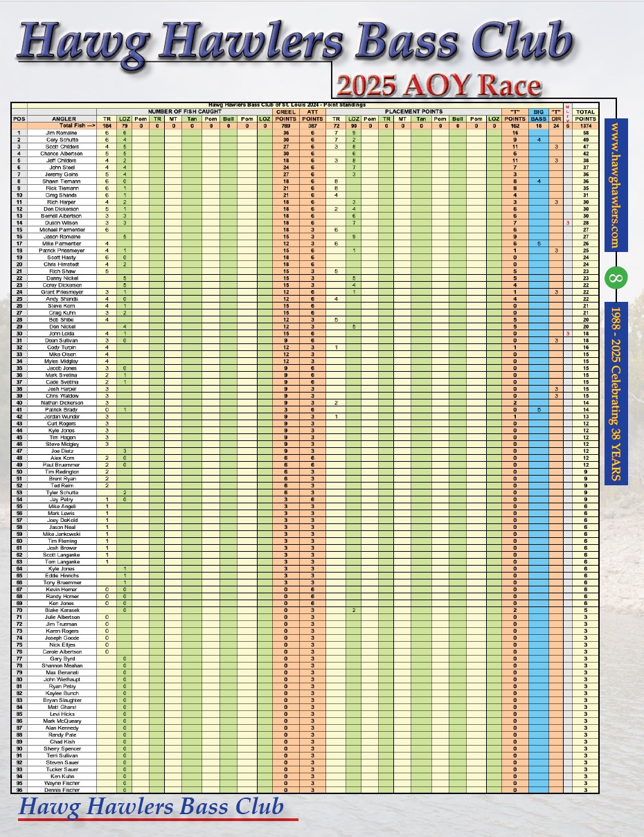Viewport: 644px width, 837px height.
Task: Click angler name Patrick Priesmeyer
Action: coord(62,250)
